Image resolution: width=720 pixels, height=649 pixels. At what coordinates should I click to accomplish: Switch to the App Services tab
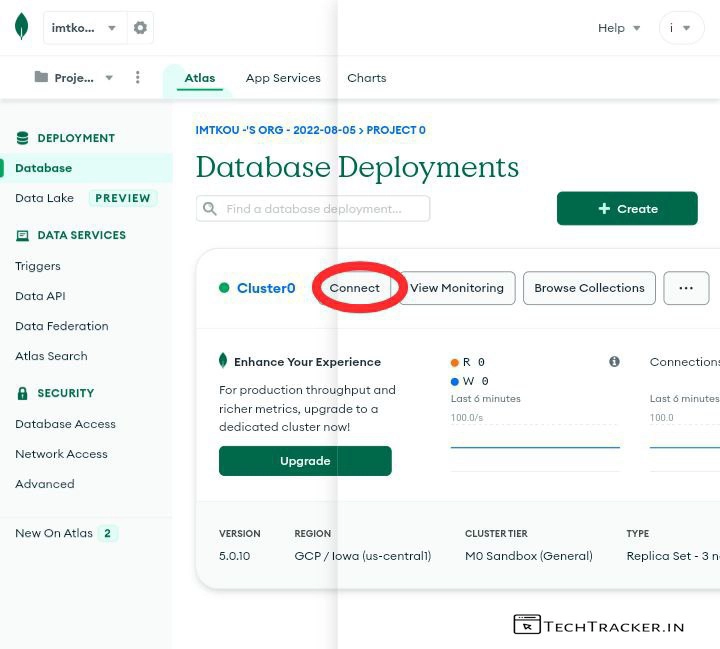coord(283,78)
